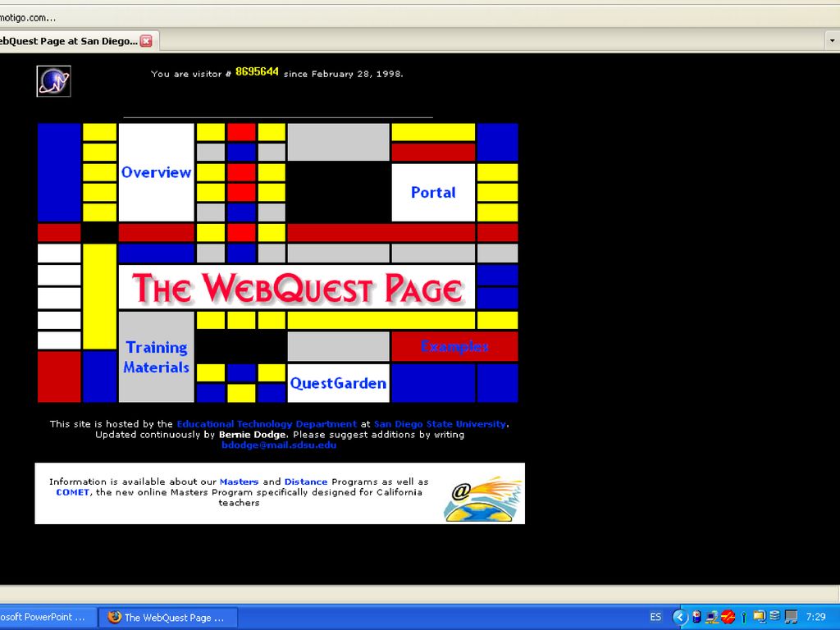Expand hidden system tray icons arrow
The height and width of the screenshot is (630, 840).
680,617
